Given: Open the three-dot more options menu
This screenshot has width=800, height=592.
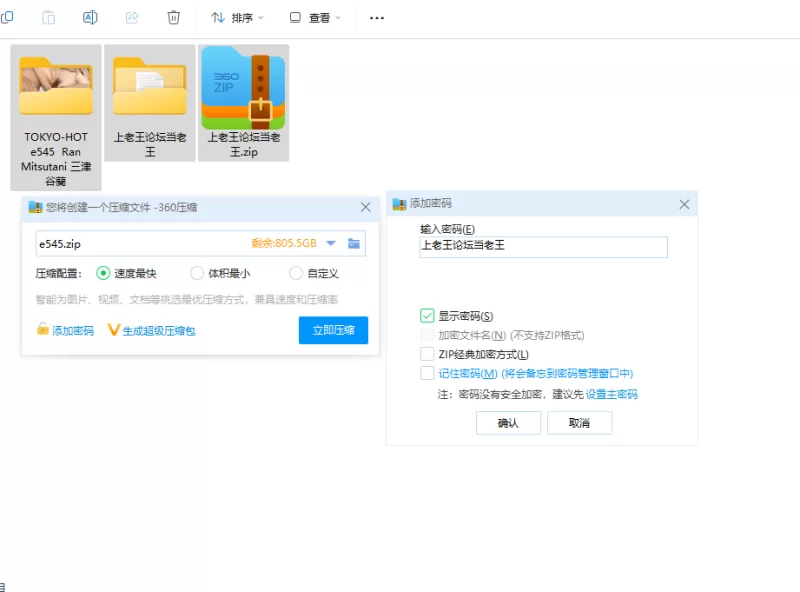Looking at the screenshot, I should click(377, 18).
